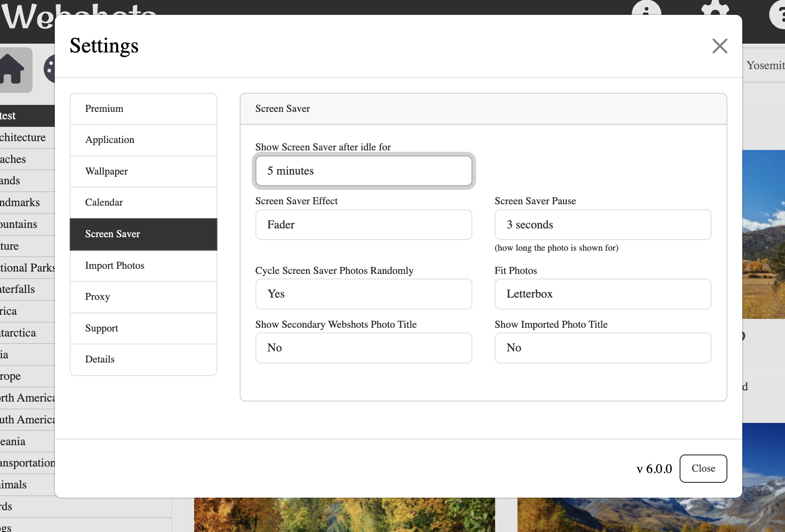
Task: Select the Wallpaper settings section
Action: [x=144, y=171]
